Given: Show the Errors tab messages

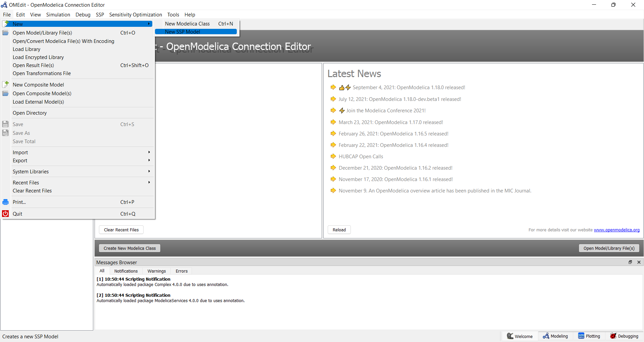Looking at the screenshot, I should tap(181, 271).
